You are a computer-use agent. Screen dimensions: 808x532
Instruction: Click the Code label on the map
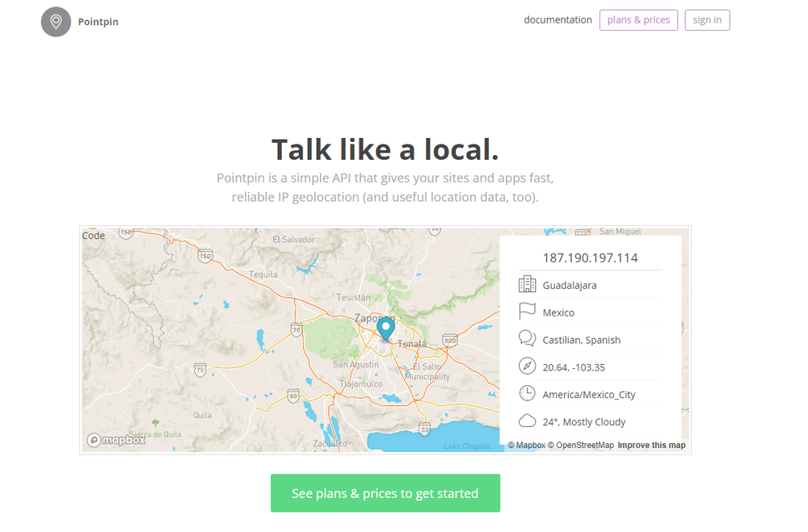tap(93, 236)
